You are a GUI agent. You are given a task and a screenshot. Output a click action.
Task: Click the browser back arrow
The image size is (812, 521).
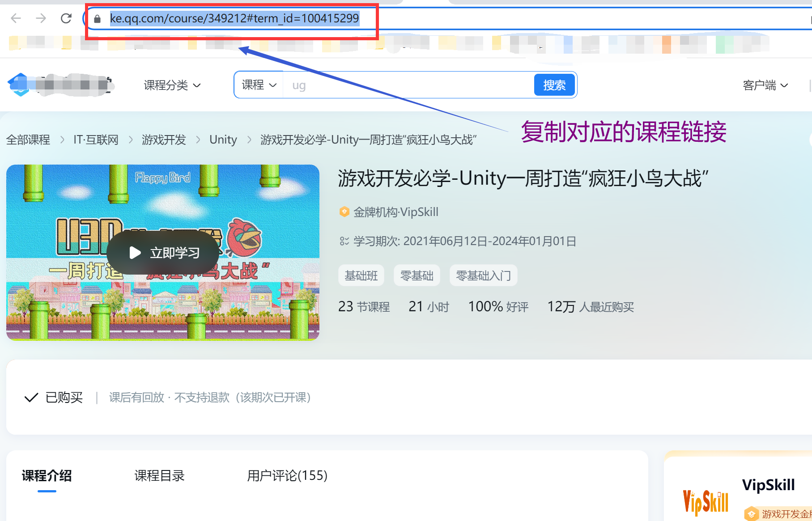point(16,18)
